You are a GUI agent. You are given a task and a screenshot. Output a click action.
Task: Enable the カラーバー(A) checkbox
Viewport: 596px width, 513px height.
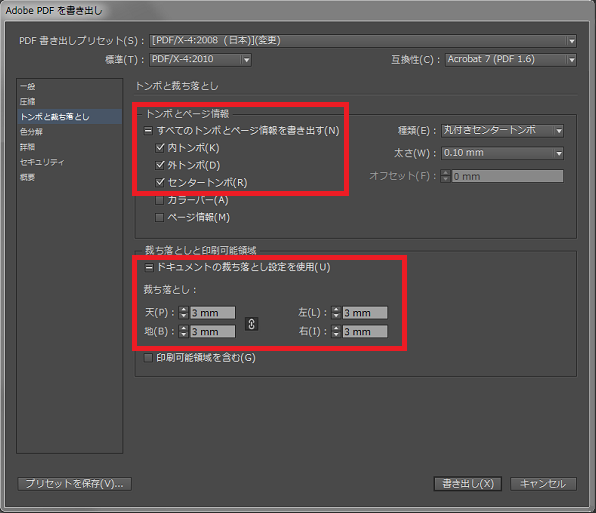(160, 200)
